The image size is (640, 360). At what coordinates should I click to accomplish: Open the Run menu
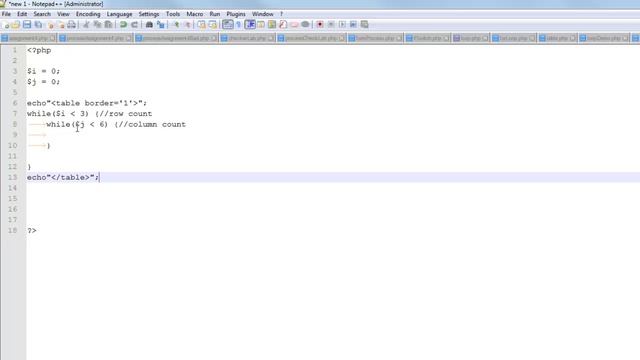tap(215, 14)
